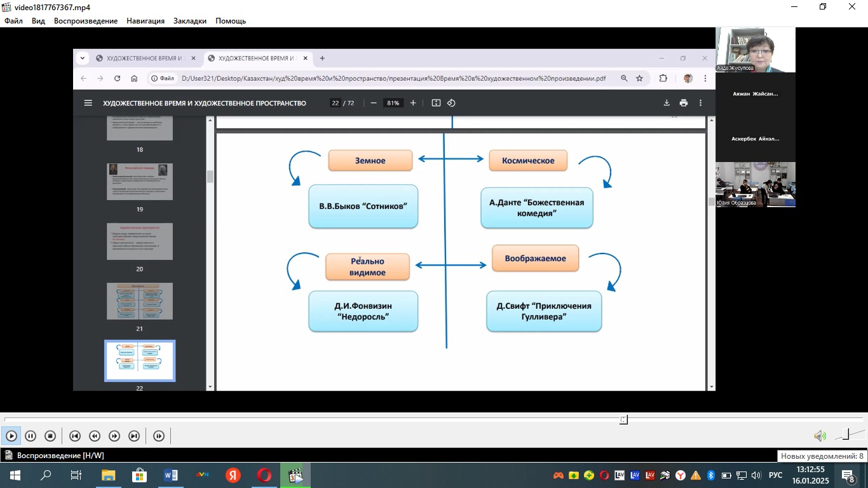Viewport: 868px width, 488px height.
Task: Skip to the previous file
Action: click(x=74, y=436)
